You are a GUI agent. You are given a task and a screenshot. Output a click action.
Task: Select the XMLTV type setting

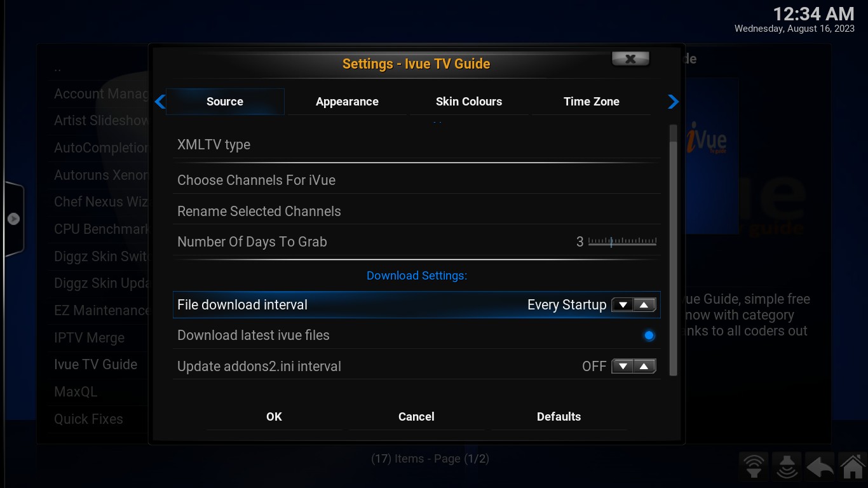click(x=417, y=145)
